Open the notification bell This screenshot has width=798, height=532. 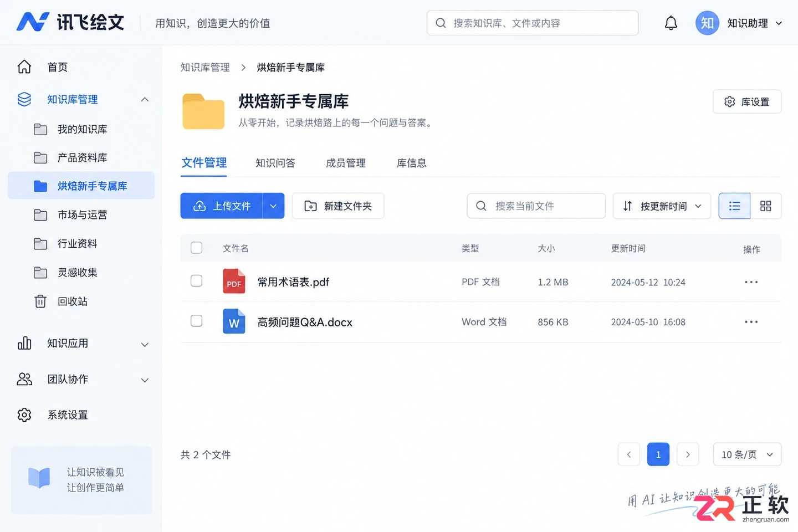click(671, 23)
